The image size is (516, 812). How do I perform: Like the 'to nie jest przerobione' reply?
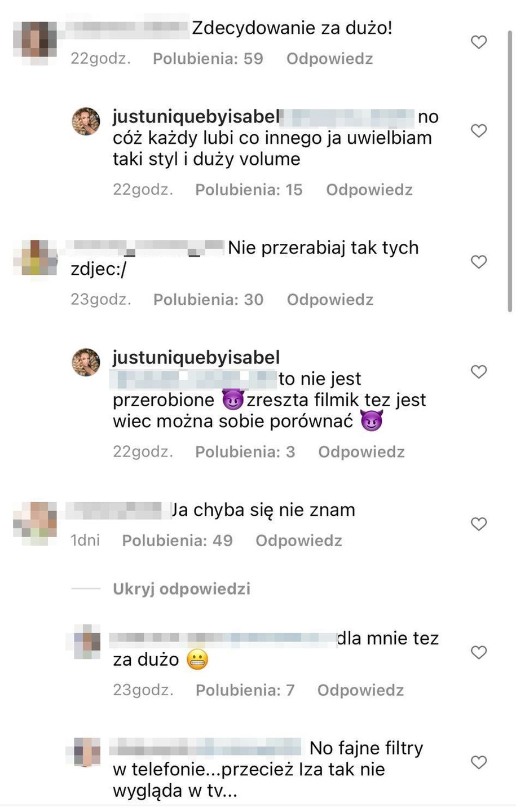[x=479, y=372]
